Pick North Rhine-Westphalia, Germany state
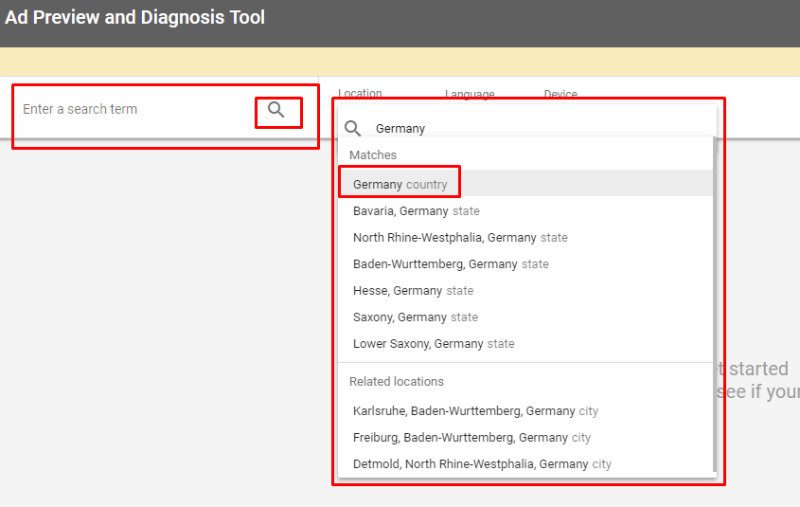 pos(526,237)
